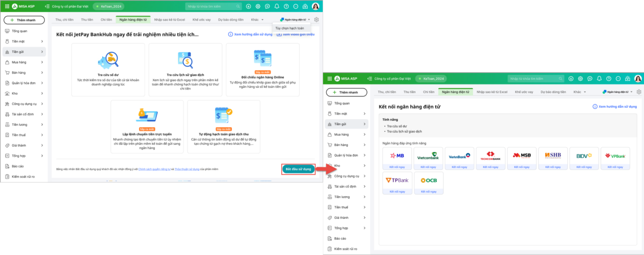This screenshot has height=255, width=644.
Task: Open the gift icon in right window header
Action: coord(627,79)
